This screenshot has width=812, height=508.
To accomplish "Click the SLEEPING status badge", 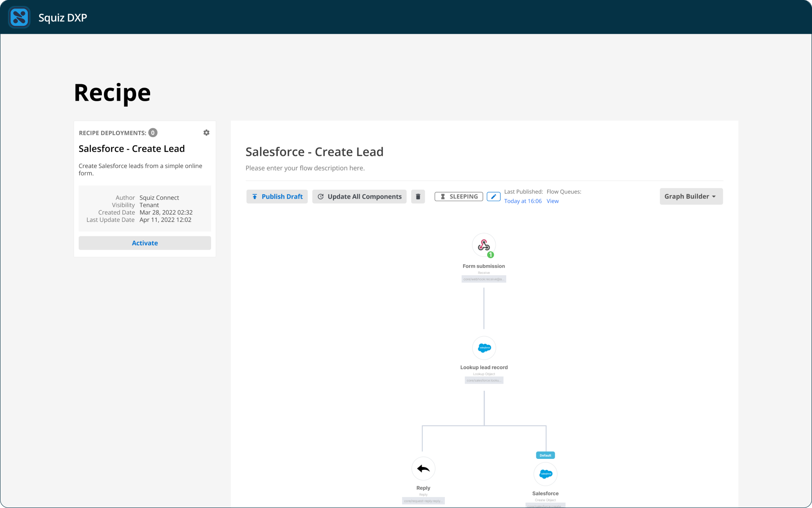I will pos(459,196).
